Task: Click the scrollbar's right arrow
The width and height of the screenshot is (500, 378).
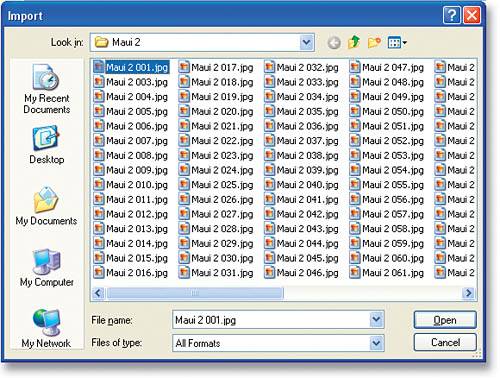Action: (469, 293)
